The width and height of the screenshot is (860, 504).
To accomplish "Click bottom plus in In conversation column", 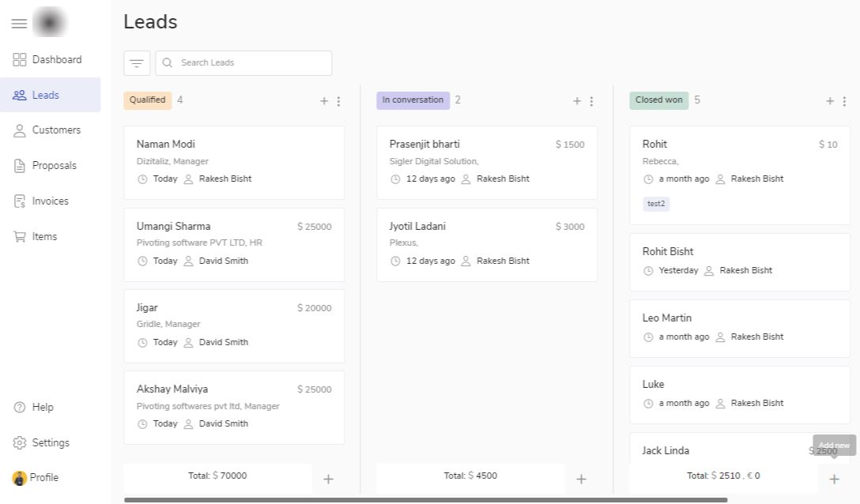I will 582,479.
